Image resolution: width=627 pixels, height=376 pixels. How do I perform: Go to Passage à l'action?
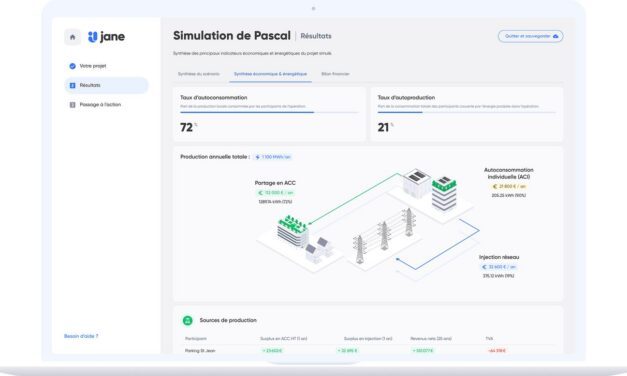[x=106, y=105]
